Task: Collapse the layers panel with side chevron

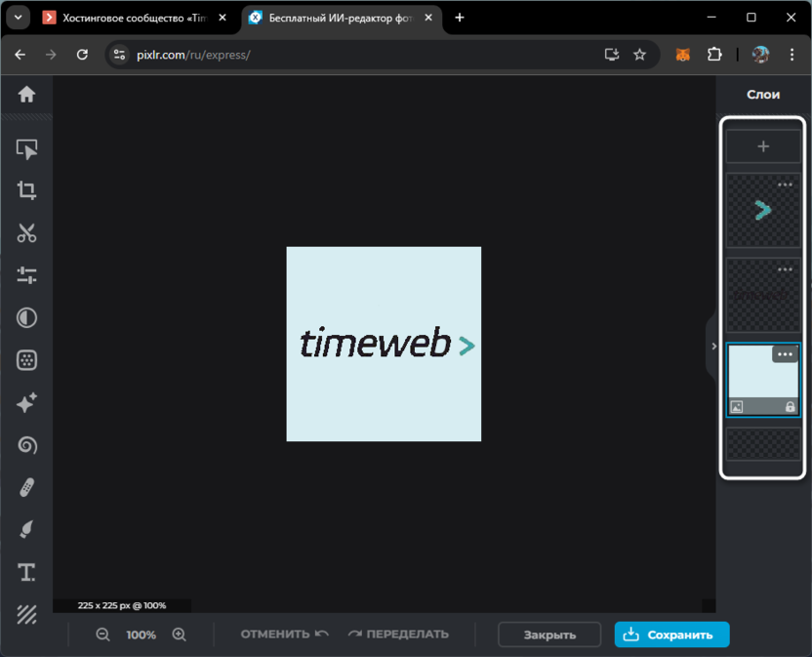Action: pos(713,347)
